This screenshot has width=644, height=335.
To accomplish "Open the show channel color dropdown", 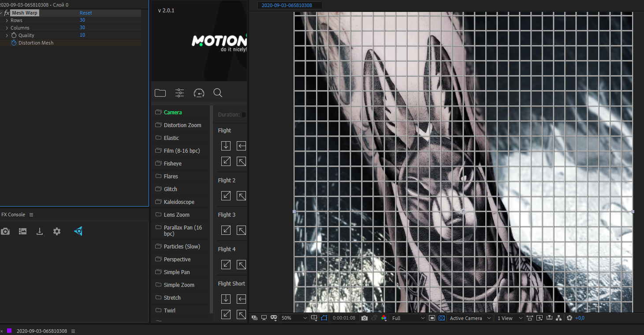I will point(384,318).
